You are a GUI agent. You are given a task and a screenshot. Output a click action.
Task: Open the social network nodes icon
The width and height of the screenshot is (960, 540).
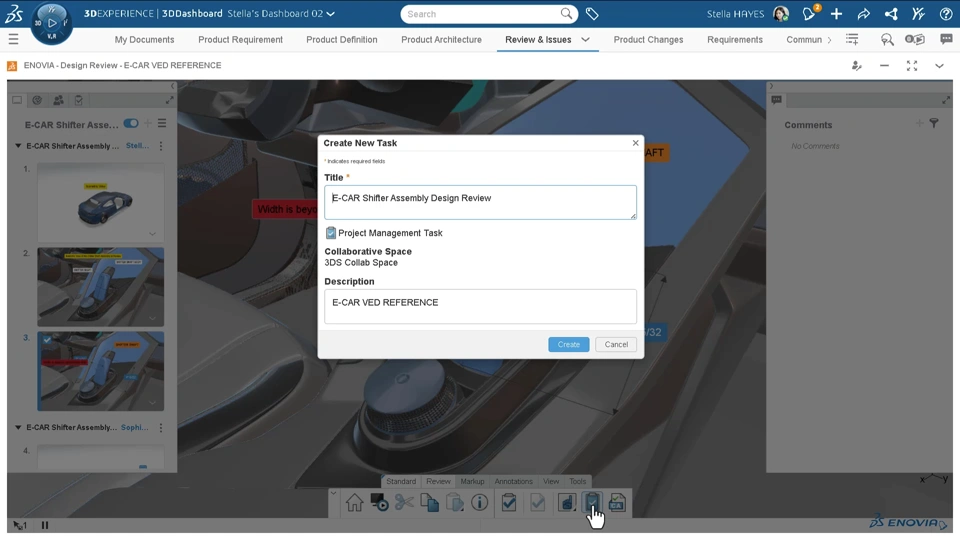891,13
